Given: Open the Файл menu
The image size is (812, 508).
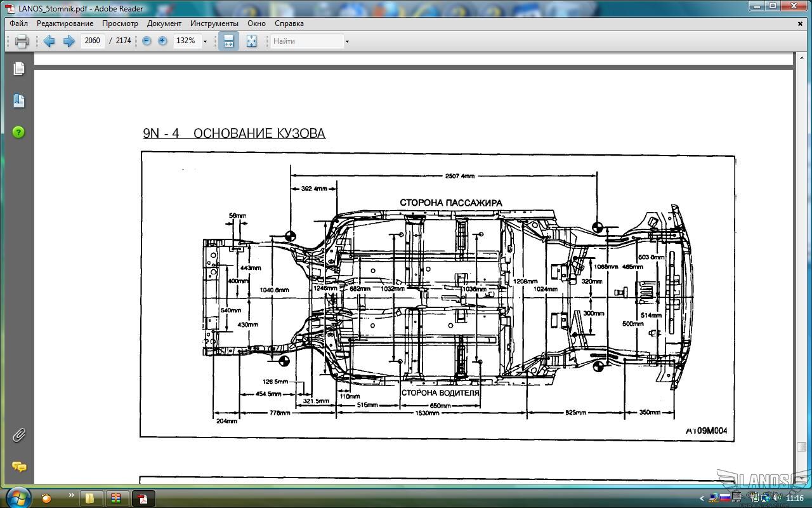Looking at the screenshot, I should [x=18, y=23].
